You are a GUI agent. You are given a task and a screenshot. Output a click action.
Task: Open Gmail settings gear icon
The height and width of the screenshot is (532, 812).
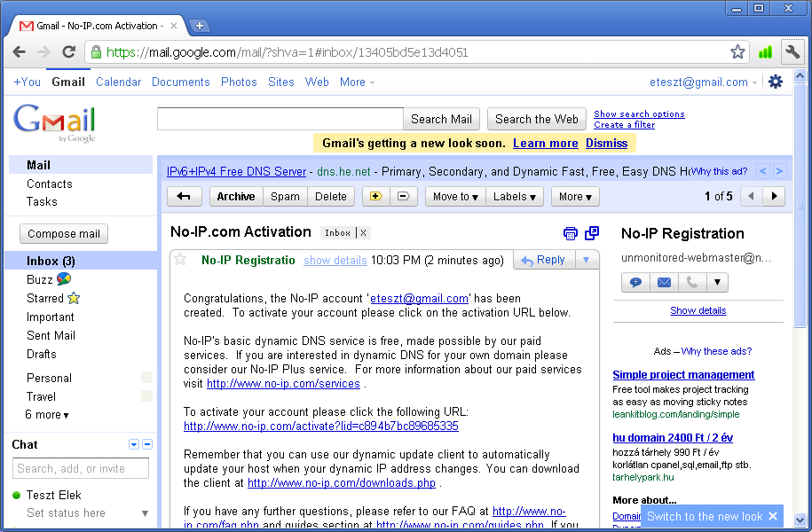(x=776, y=82)
